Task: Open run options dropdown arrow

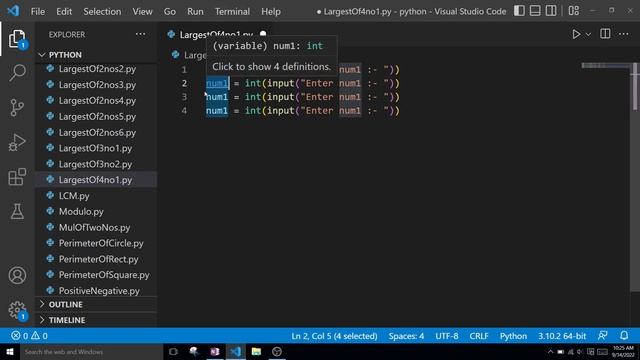Action: coord(588,35)
